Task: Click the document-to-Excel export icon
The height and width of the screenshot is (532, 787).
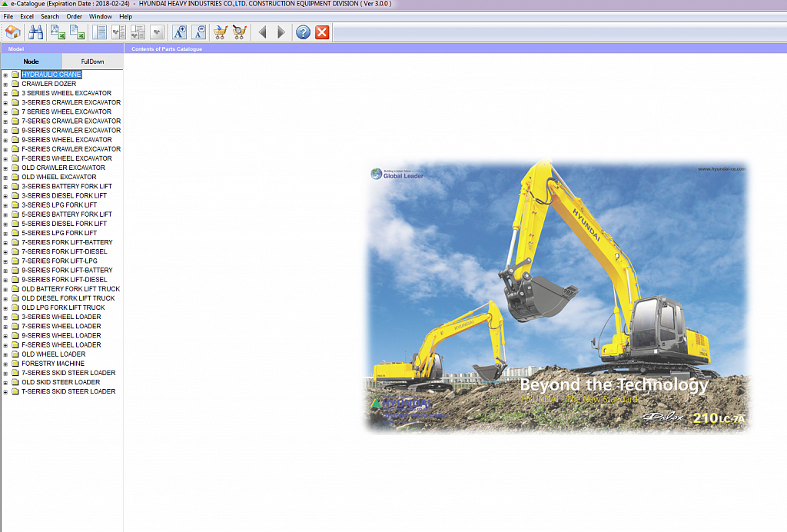Action: (77, 32)
